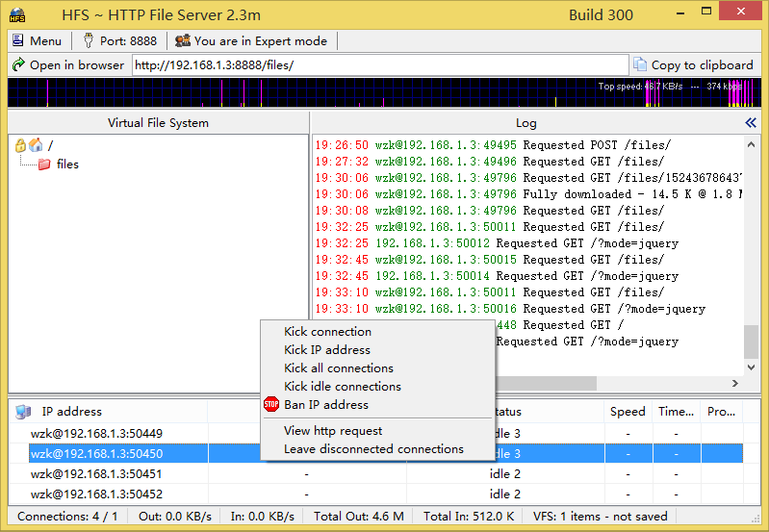This screenshot has height=532, width=769.
Task: Click Pro... column header
Action: point(722,412)
